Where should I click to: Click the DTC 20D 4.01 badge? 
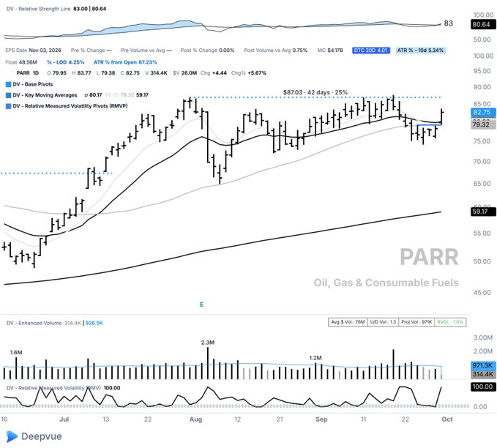click(x=370, y=51)
